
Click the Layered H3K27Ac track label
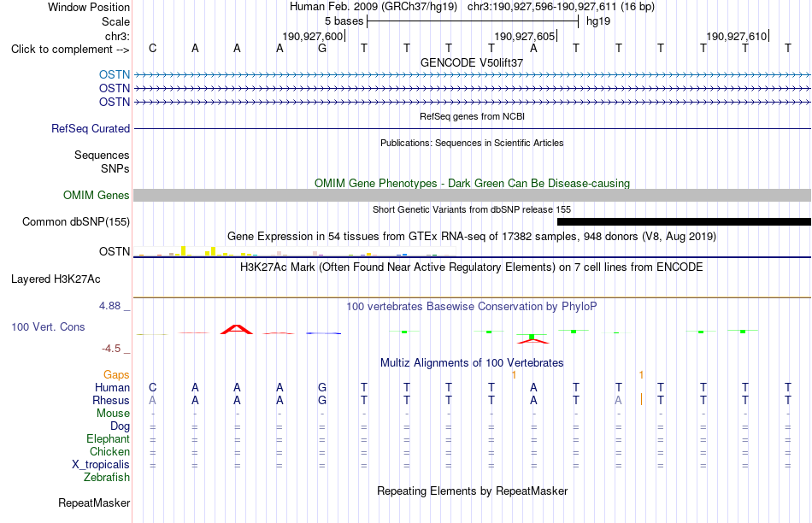(56, 279)
